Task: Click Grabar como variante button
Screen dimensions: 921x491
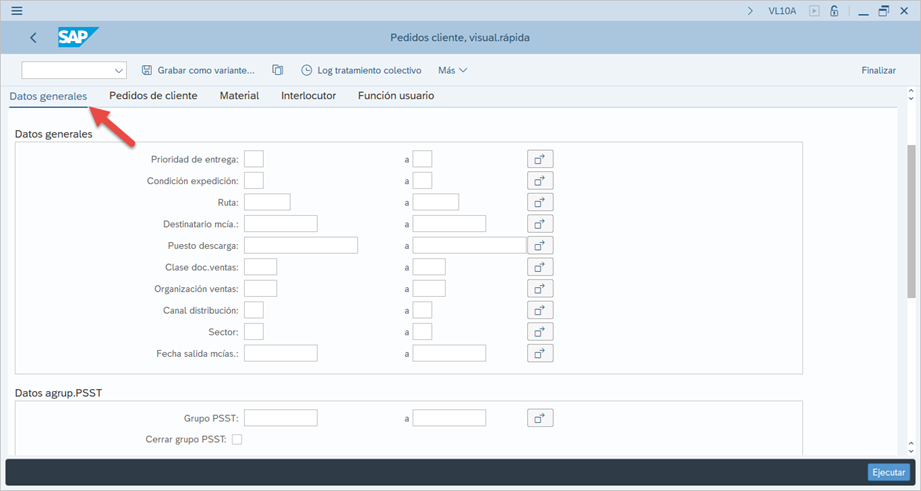Action: tap(198, 70)
